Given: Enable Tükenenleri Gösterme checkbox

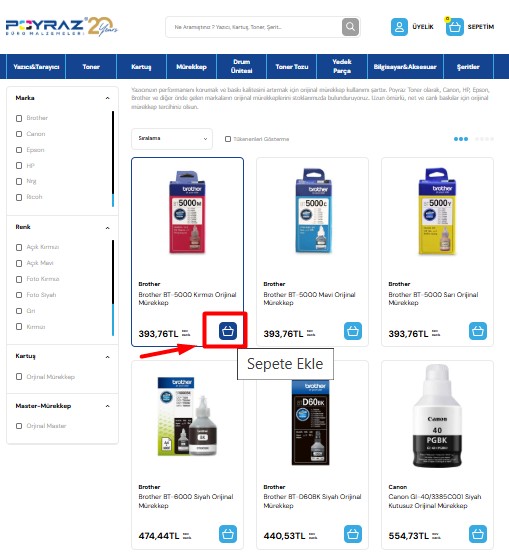Looking at the screenshot, I should pyautogui.click(x=228, y=139).
